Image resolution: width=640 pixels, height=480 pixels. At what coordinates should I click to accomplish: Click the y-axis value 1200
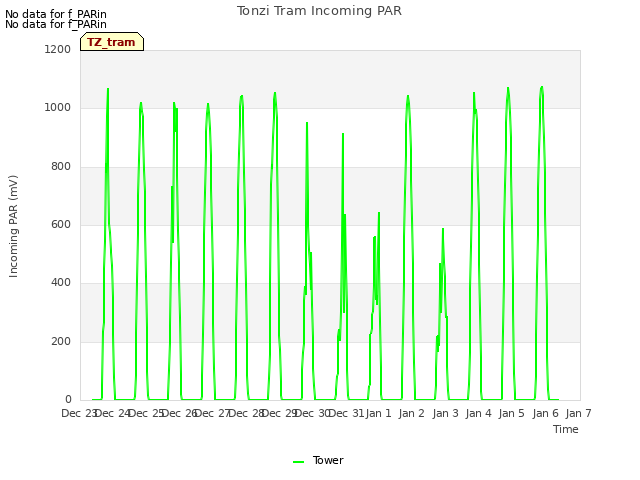click(58, 49)
